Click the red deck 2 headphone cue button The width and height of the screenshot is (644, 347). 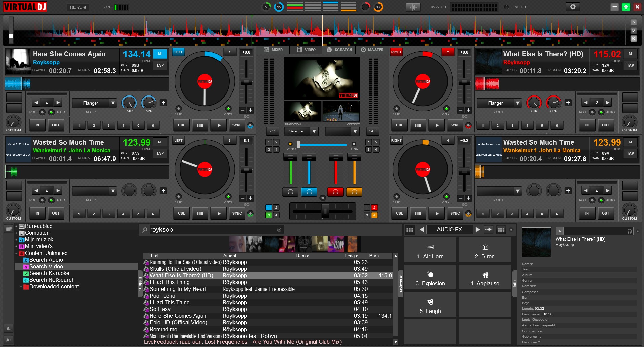pyautogui.click(x=335, y=192)
